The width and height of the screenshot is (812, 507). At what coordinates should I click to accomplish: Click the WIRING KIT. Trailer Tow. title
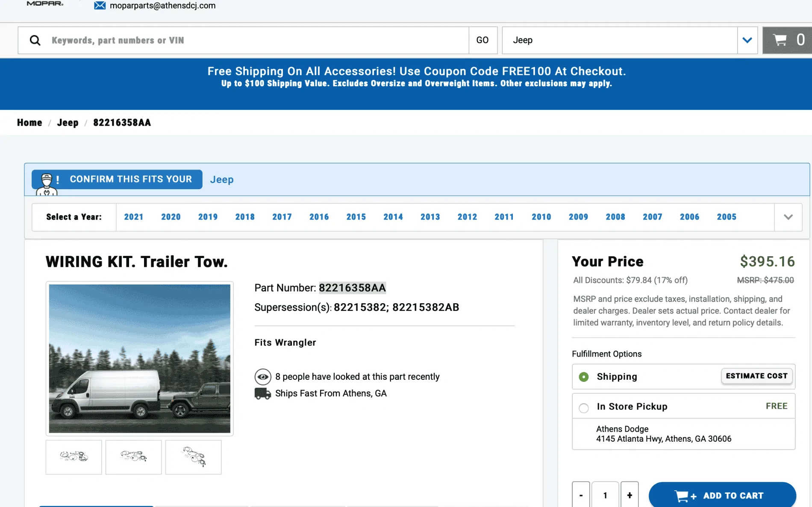tap(137, 262)
